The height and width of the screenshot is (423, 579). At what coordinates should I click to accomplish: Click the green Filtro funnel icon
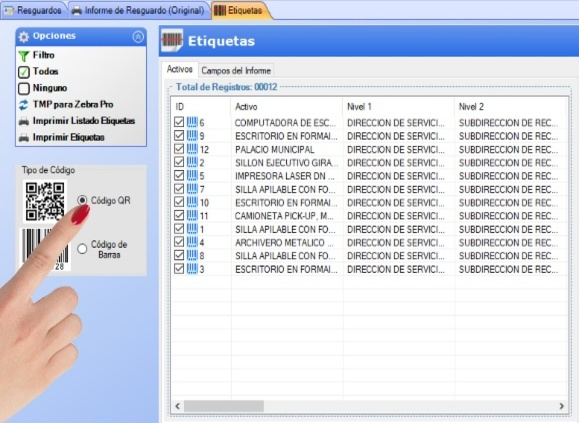(24, 56)
